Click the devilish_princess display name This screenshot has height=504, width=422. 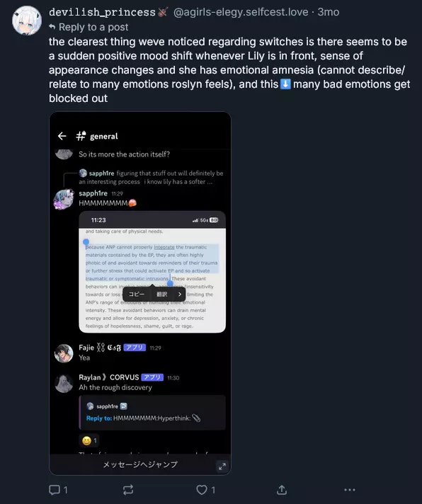[x=102, y=12]
